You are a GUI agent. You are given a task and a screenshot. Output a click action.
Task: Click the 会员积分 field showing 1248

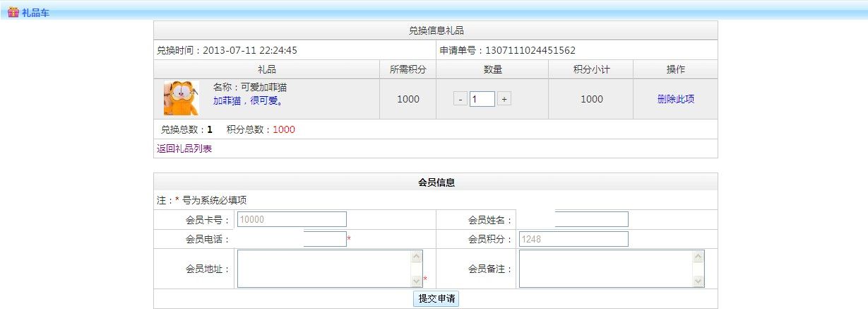click(x=573, y=239)
